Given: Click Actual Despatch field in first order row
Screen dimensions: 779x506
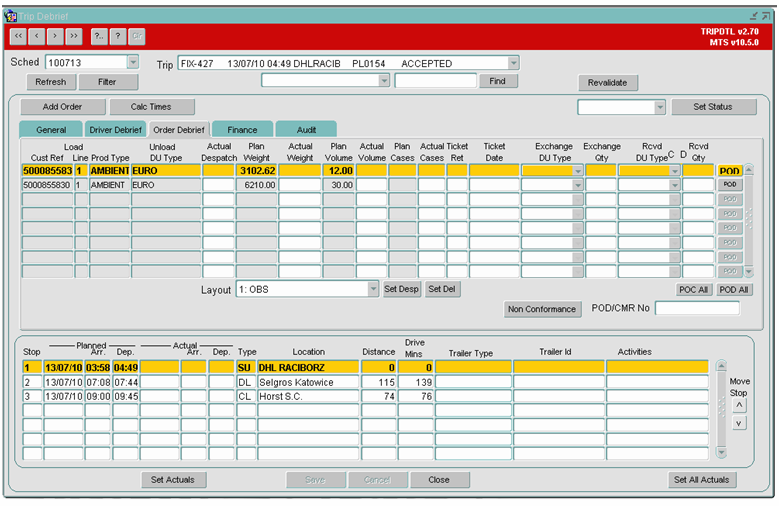Looking at the screenshot, I should [218, 171].
